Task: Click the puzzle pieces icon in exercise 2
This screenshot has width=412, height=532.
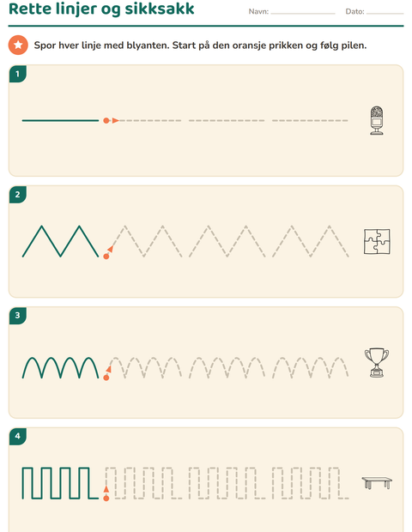Action: (x=377, y=242)
